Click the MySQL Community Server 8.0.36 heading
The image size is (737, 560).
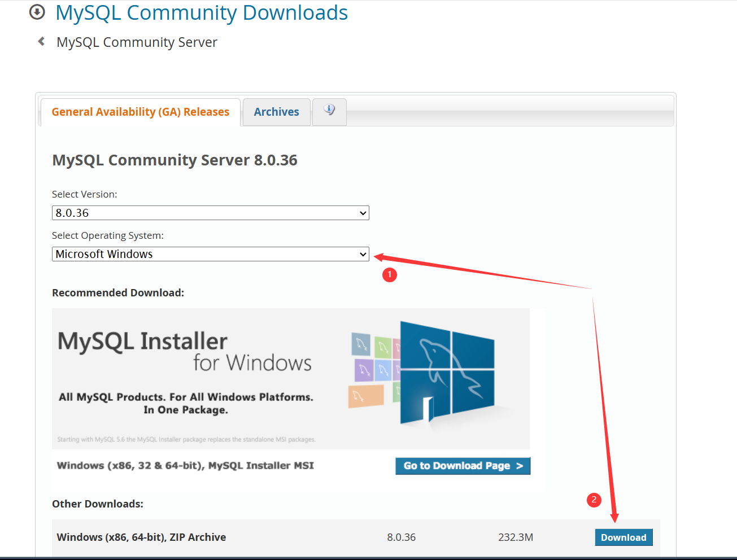coord(175,160)
